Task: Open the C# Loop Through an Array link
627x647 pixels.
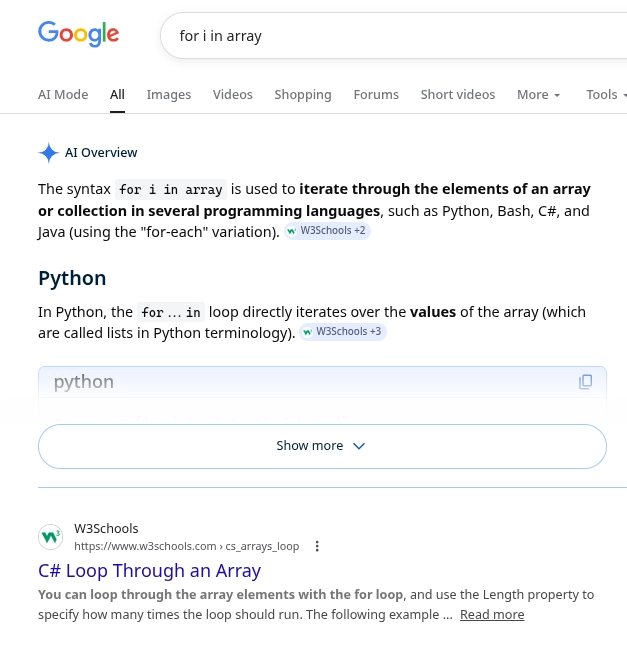Action: tap(149, 571)
